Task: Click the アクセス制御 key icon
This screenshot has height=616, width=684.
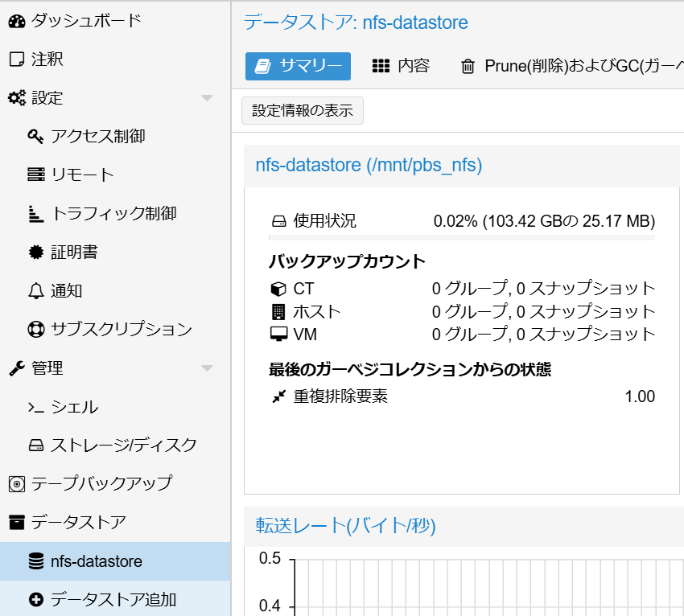Action: coord(35,137)
